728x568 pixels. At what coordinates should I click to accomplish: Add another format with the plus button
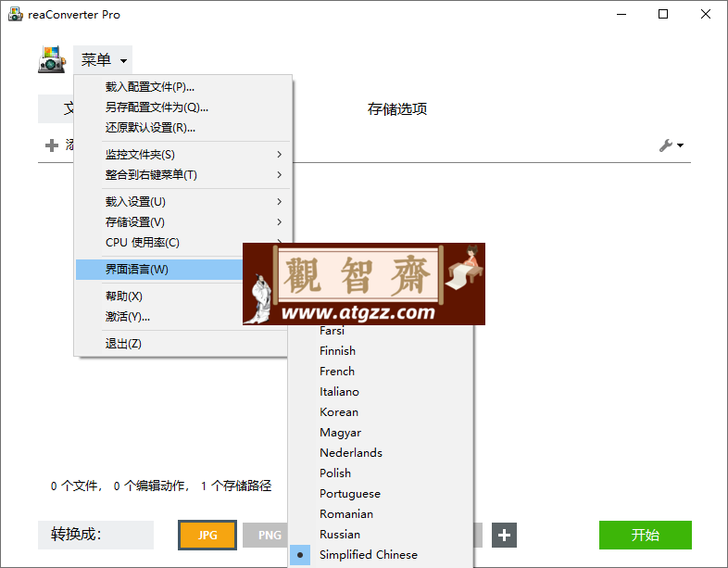[504, 535]
